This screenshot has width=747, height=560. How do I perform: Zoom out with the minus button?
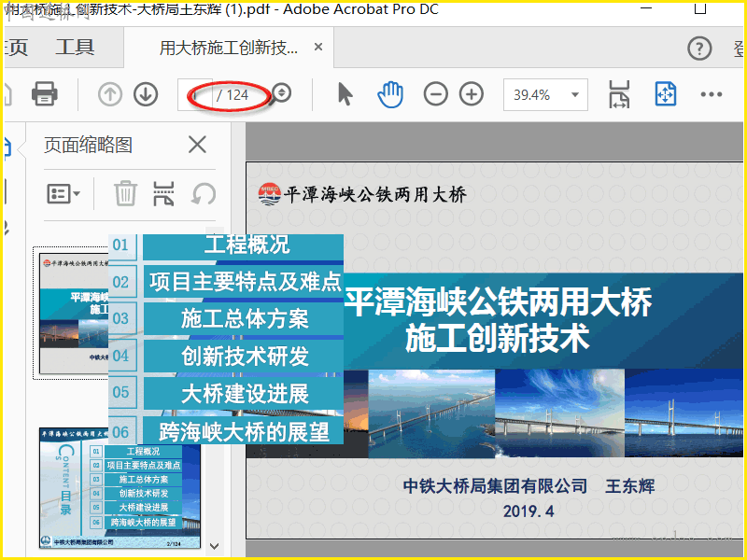(435, 94)
